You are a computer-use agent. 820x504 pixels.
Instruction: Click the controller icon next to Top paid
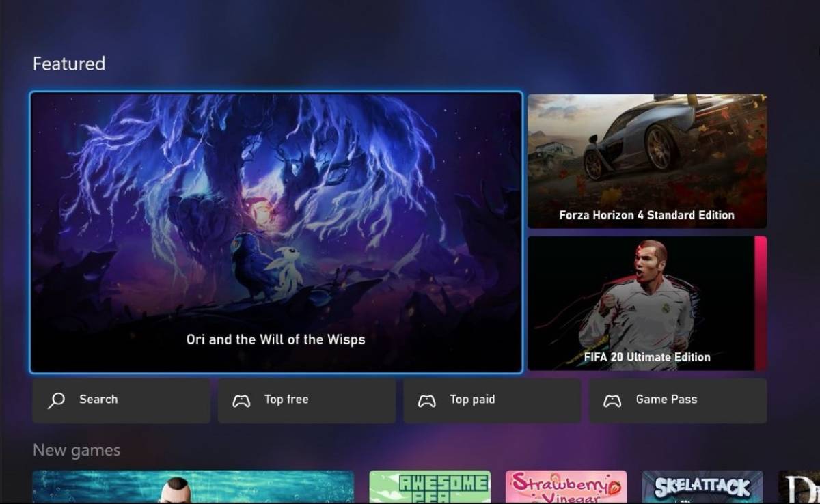pyautogui.click(x=427, y=400)
